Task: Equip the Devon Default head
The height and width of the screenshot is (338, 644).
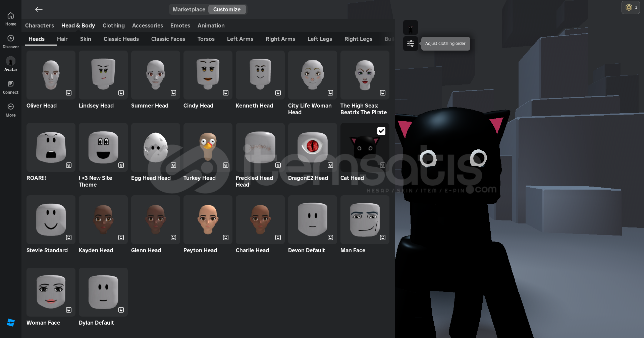Action: [313, 220]
